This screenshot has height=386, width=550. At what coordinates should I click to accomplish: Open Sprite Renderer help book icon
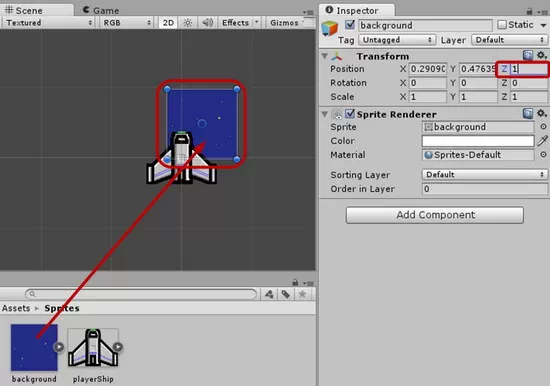528,113
